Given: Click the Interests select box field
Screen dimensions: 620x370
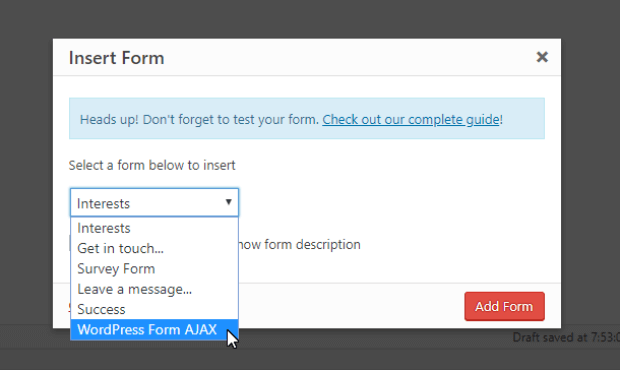Looking at the screenshot, I should coord(154,202).
